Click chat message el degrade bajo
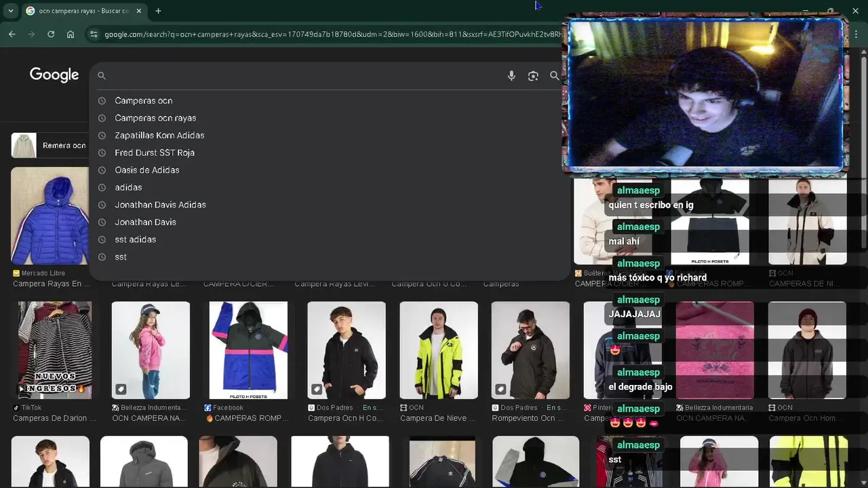Viewport: 868px width, 488px height. (640, 387)
